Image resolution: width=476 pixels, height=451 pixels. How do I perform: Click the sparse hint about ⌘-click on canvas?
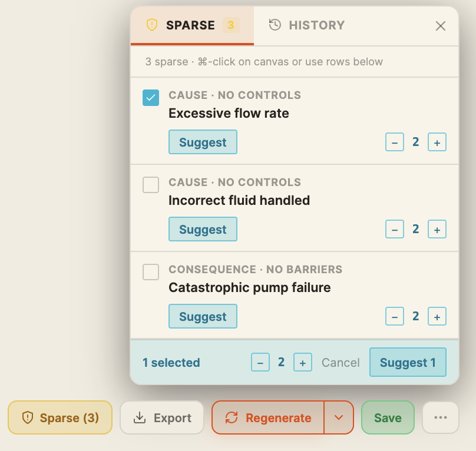coord(264,62)
